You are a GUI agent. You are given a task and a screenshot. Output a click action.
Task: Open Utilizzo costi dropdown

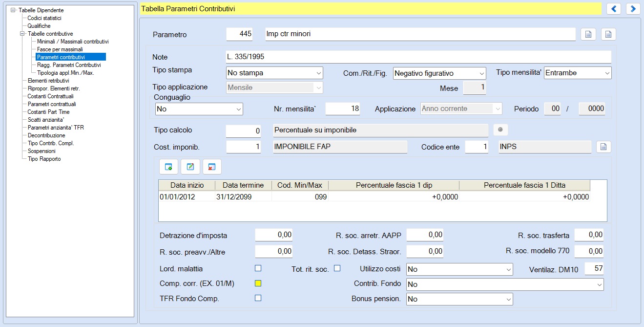pyautogui.click(x=459, y=269)
